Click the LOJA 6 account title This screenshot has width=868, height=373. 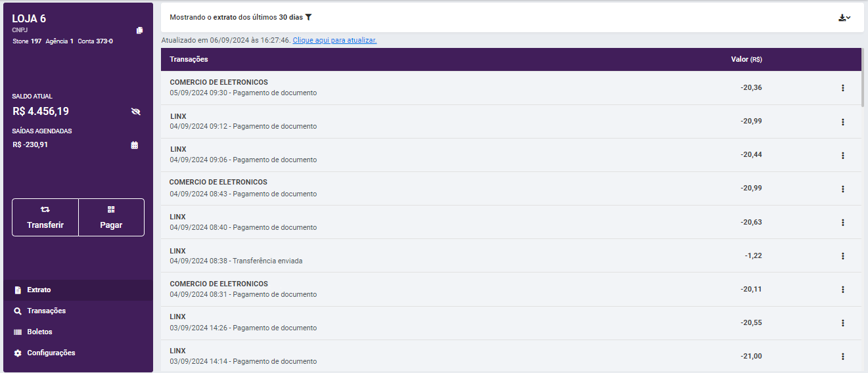pyautogui.click(x=29, y=18)
